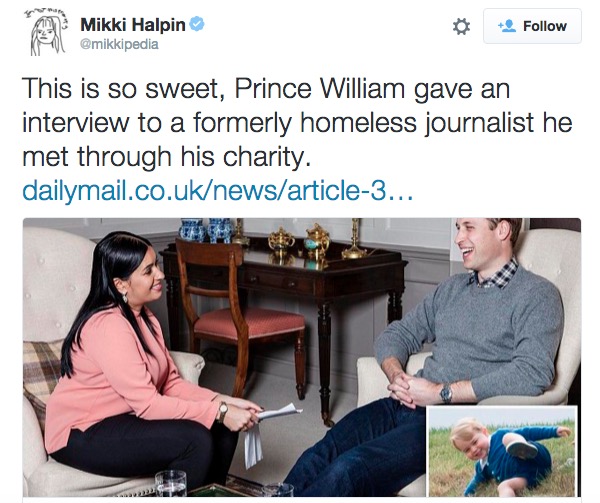Click the water glass in photo
The width and height of the screenshot is (600, 503).
coord(171,483)
